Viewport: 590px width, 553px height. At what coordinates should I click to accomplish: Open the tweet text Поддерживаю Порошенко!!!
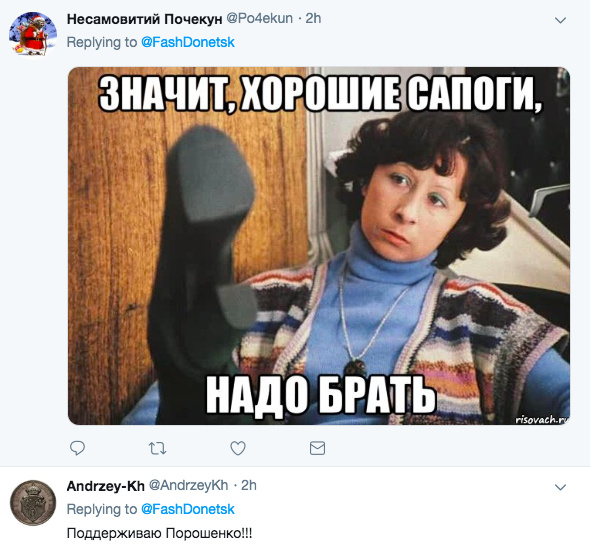pos(160,533)
